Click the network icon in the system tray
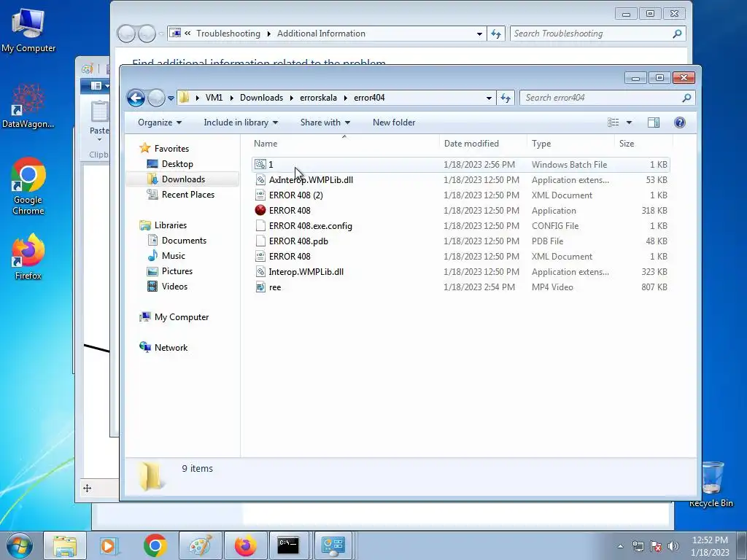 (638, 546)
